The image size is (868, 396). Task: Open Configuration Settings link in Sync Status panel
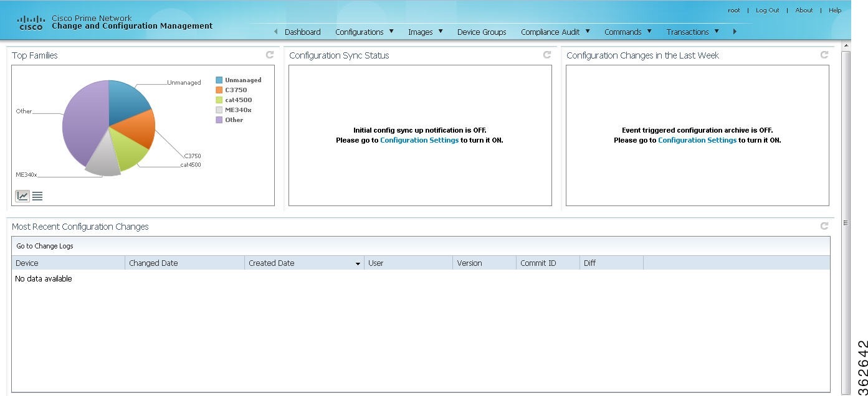click(419, 140)
